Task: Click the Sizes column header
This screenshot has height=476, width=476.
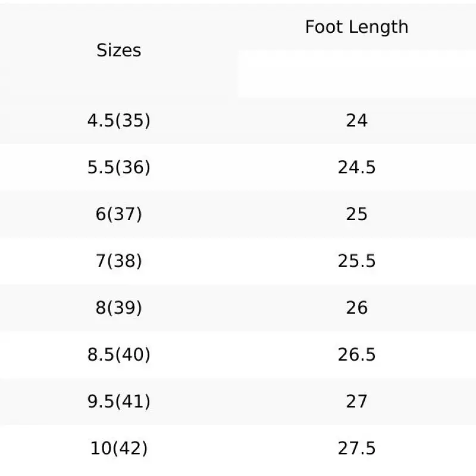Action: coord(119,51)
